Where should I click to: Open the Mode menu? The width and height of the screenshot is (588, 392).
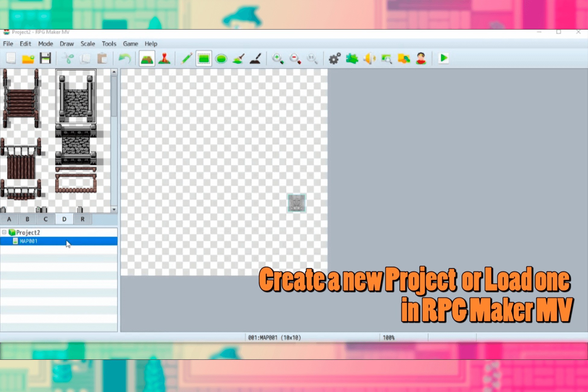[46, 44]
